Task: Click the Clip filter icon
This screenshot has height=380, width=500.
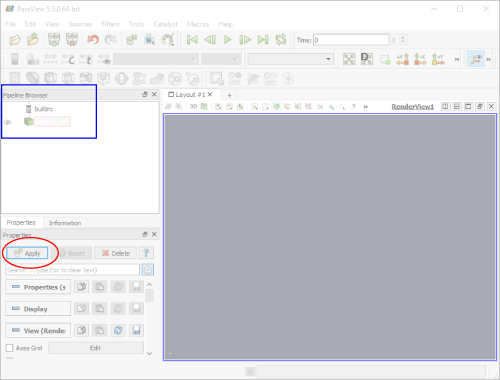Action: point(50,78)
